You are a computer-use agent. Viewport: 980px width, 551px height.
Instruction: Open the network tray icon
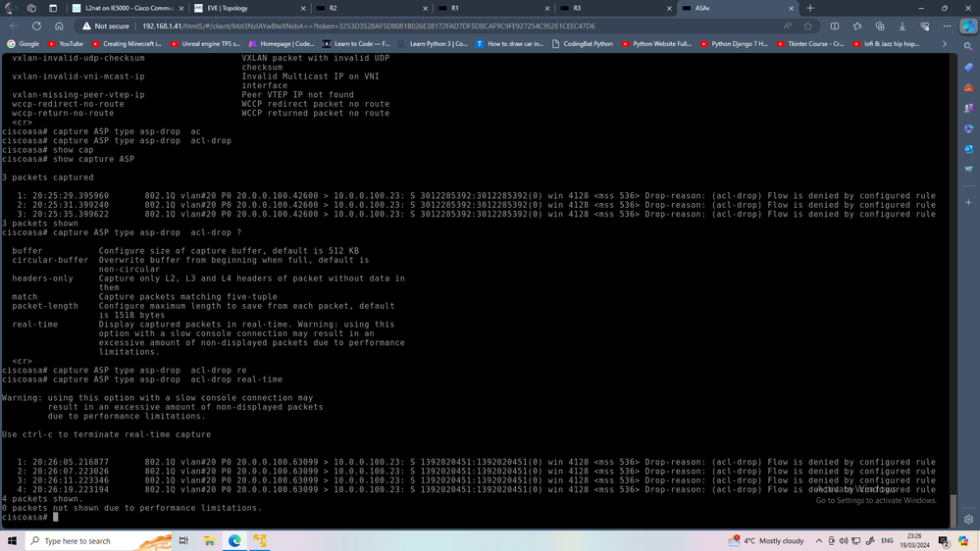tap(856, 540)
